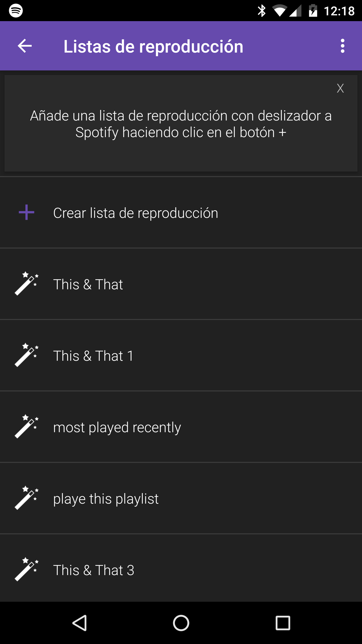Open the most played recently playlist
Screen dimensions: 362x644
(181, 427)
